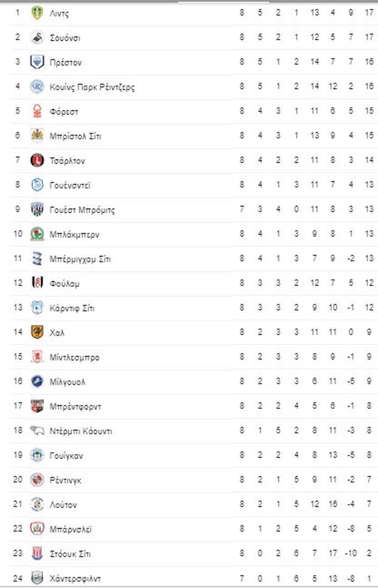Open the Μίντλεσμπρο team link

pyautogui.click(x=75, y=357)
